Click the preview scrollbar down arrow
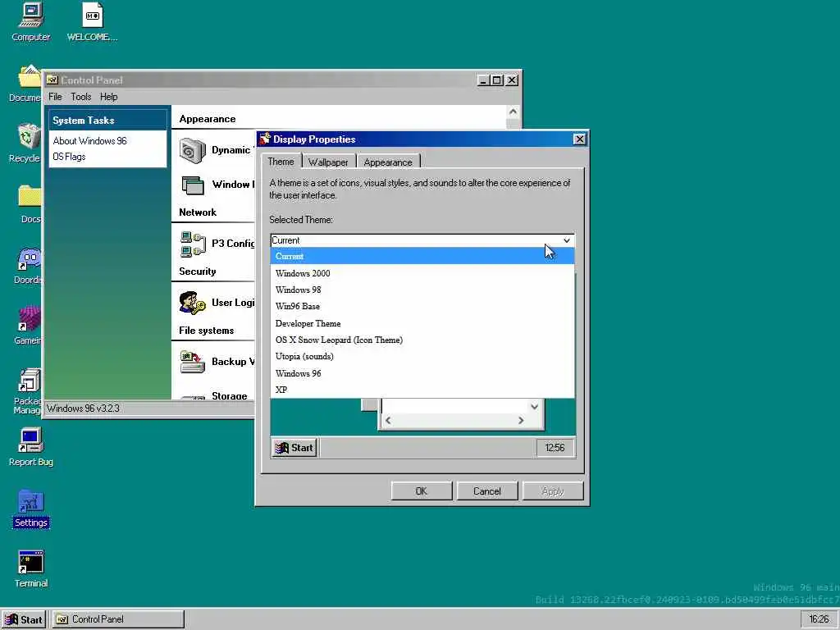This screenshot has width=840, height=630. click(534, 407)
